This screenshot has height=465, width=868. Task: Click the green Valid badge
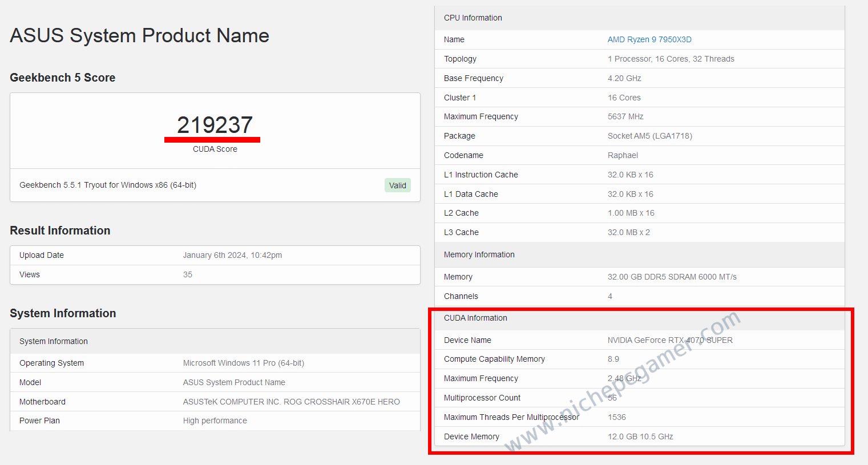click(398, 185)
